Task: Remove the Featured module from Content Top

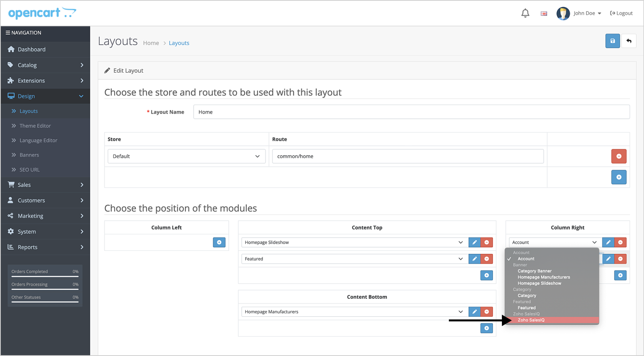Action: click(x=487, y=259)
